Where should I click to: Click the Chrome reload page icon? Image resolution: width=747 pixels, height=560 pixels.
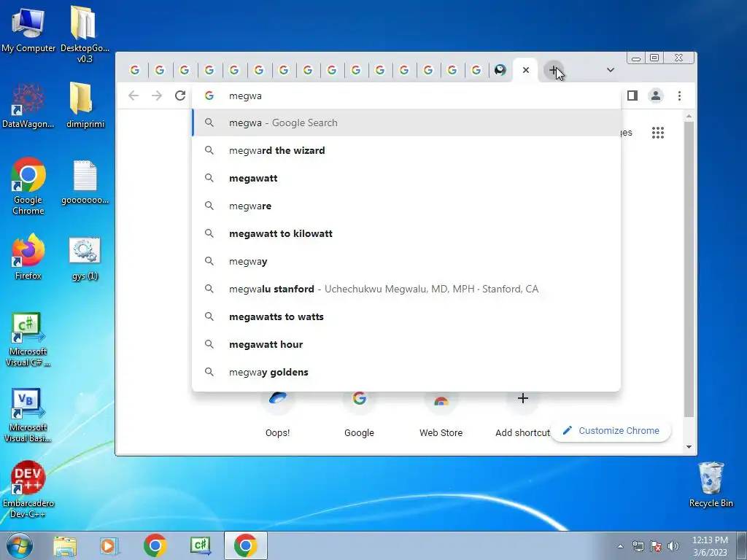coord(180,96)
